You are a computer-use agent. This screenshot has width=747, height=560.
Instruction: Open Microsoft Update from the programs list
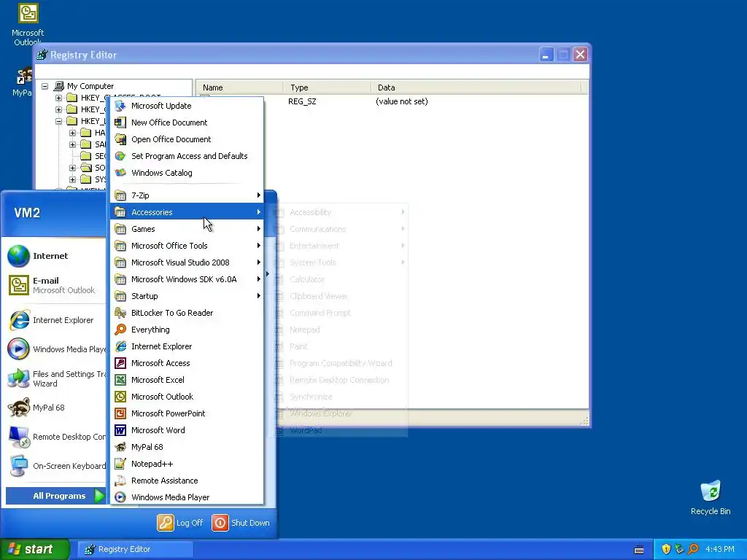pos(187,106)
